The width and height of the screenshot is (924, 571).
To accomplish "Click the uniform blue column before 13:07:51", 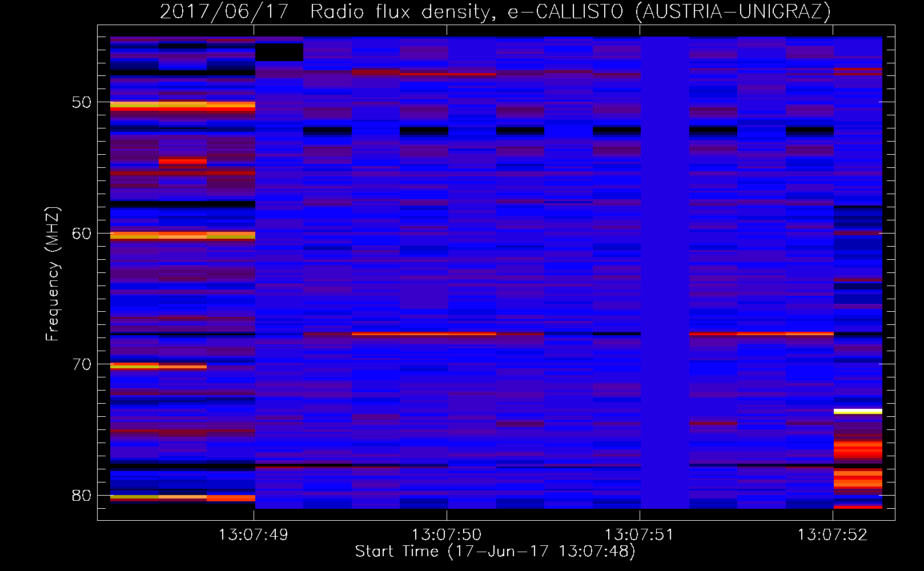I will pos(665,272).
